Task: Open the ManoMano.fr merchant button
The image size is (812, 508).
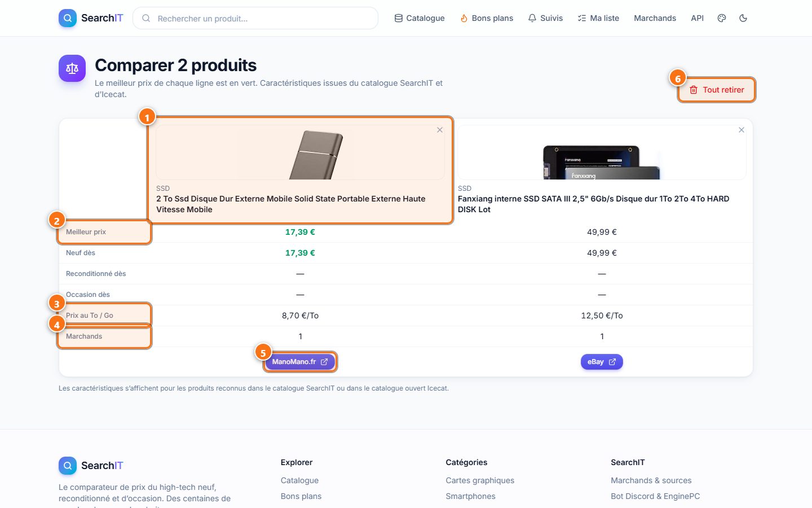Action: (300, 362)
